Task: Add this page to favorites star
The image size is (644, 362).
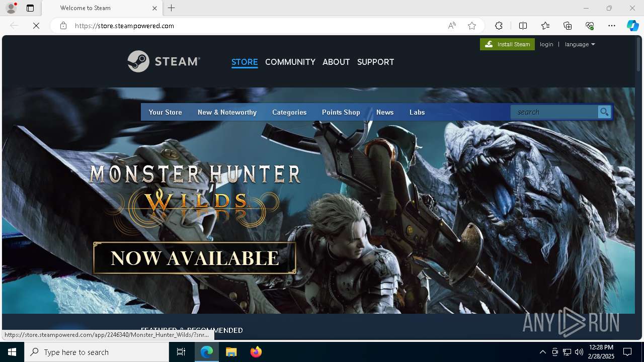Action: coord(472,26)
